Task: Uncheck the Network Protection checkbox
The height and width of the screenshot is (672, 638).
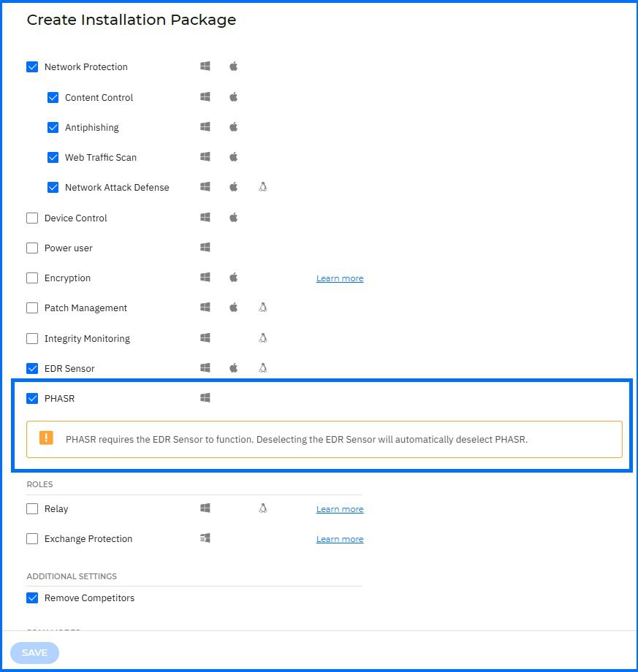Action: [32, 67]
